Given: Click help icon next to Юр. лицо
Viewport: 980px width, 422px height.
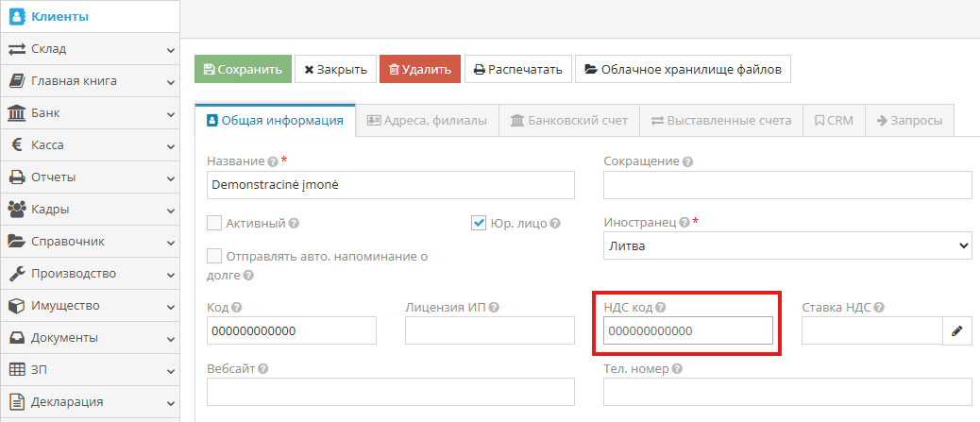Looking at the screenshot, I should click(555, 223).
